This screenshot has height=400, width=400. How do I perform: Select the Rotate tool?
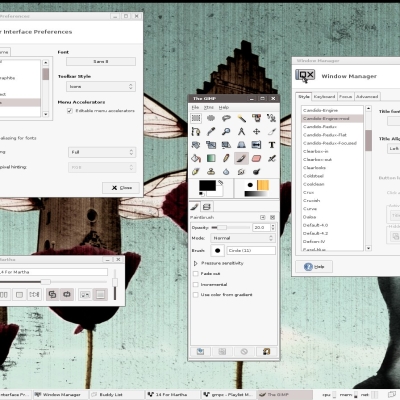tap(196, 145)
